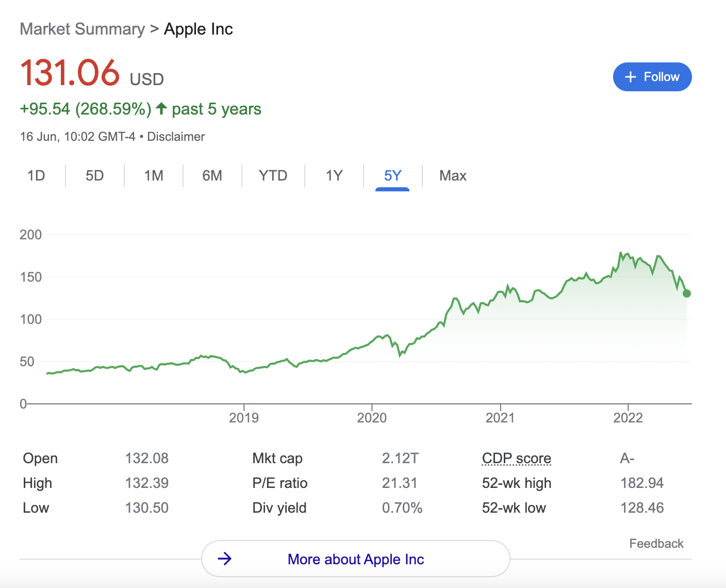726x588 pixels.
Task: Click the plus icon in Follow button
Action: 631,77
